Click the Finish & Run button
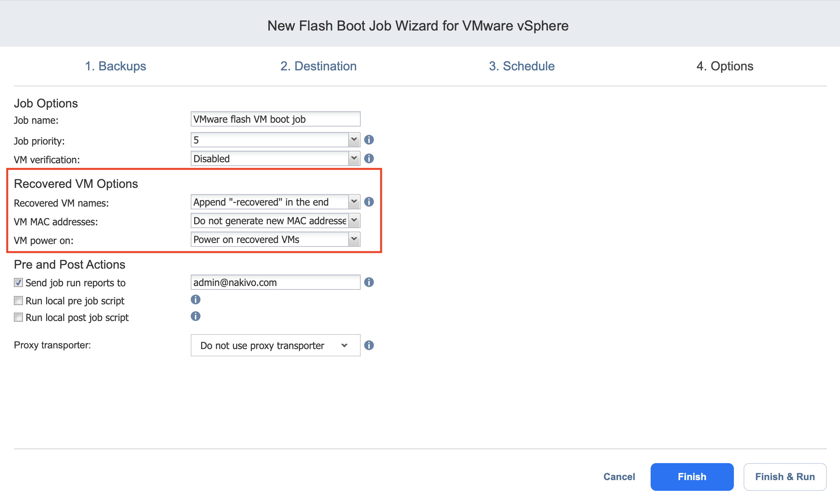840x504 pixels. pos(785,477)
